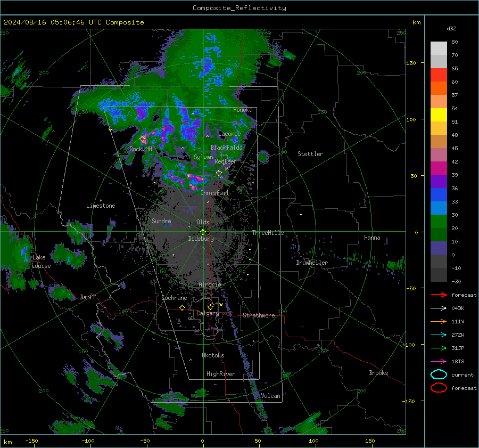This screenshot has height=448, width=479.
Task: Click the 18TS legend label
Action: point(458,362)
